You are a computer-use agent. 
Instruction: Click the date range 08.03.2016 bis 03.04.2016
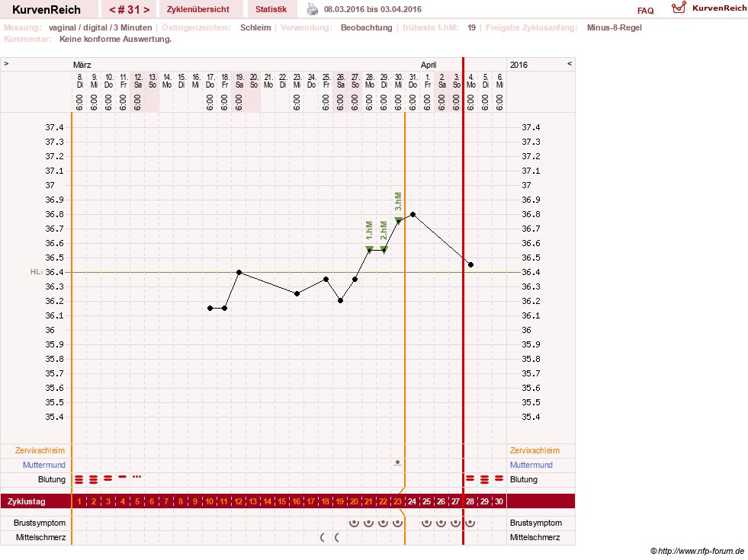373,9
